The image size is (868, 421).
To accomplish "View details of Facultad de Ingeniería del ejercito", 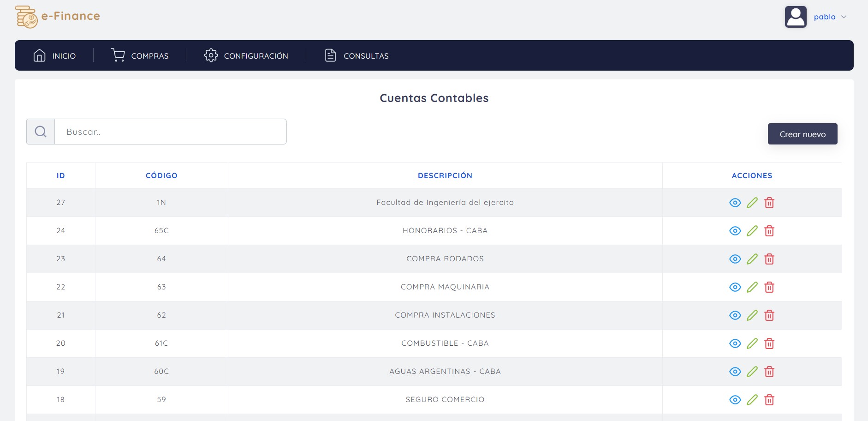I will [735, 202].
